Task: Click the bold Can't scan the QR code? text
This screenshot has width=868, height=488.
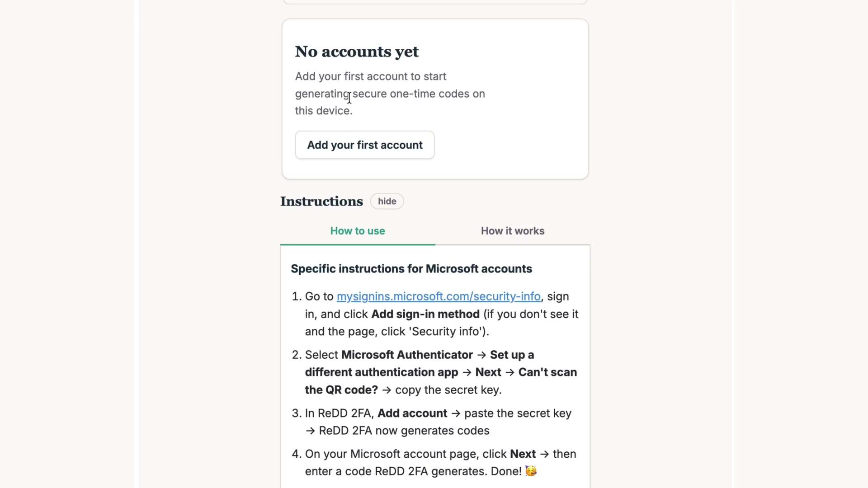Action: point(441,381)
